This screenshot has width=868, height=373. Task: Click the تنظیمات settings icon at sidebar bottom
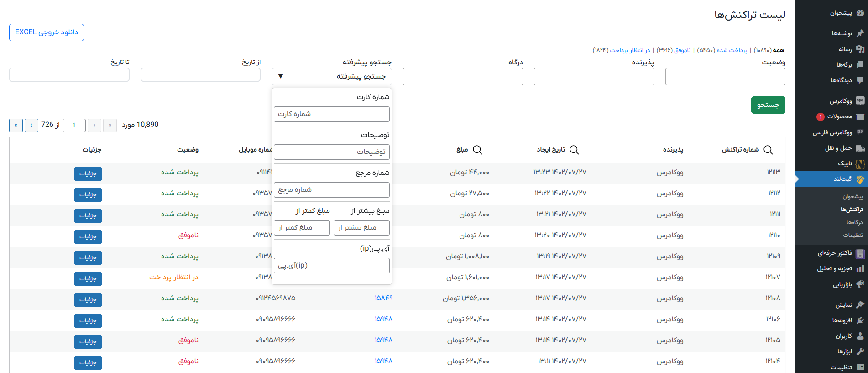(x=860, y=367)
